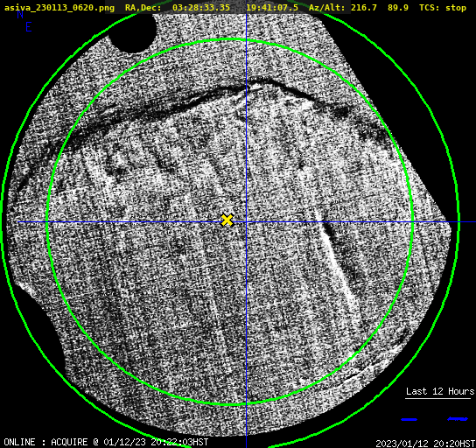
Task: Click the black circular mask at top left
Action: [133, 32]
